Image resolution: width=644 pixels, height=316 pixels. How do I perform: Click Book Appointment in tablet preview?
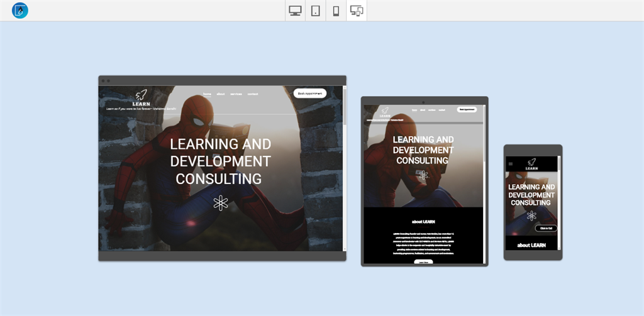(467, 109)
